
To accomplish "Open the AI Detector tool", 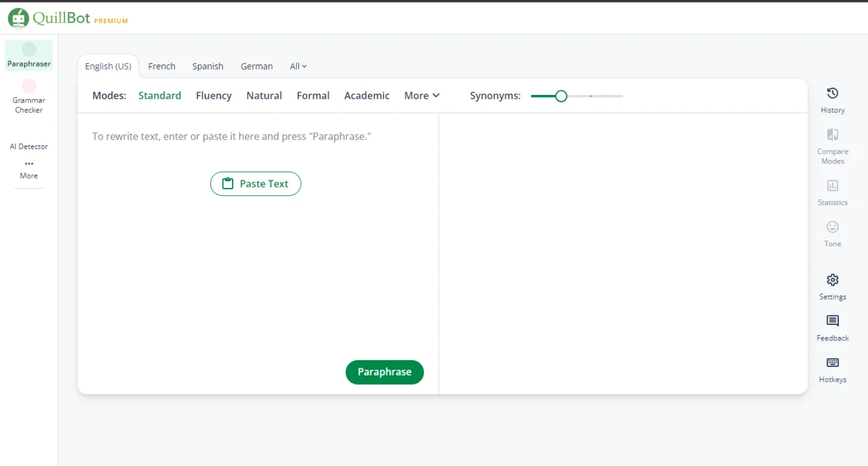I will point(29,147).
